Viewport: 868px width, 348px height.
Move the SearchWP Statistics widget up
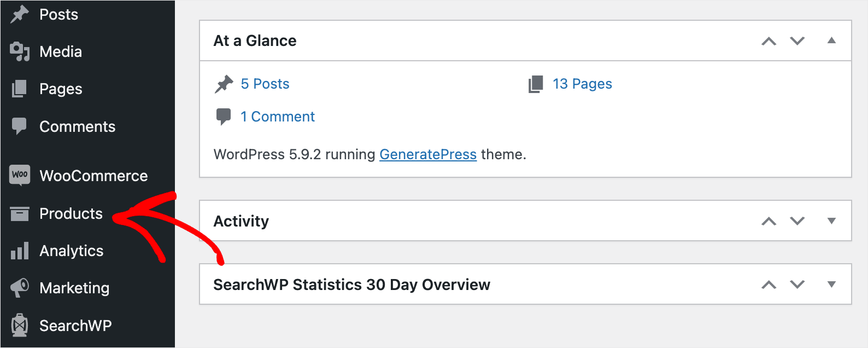tap(769, 285)
